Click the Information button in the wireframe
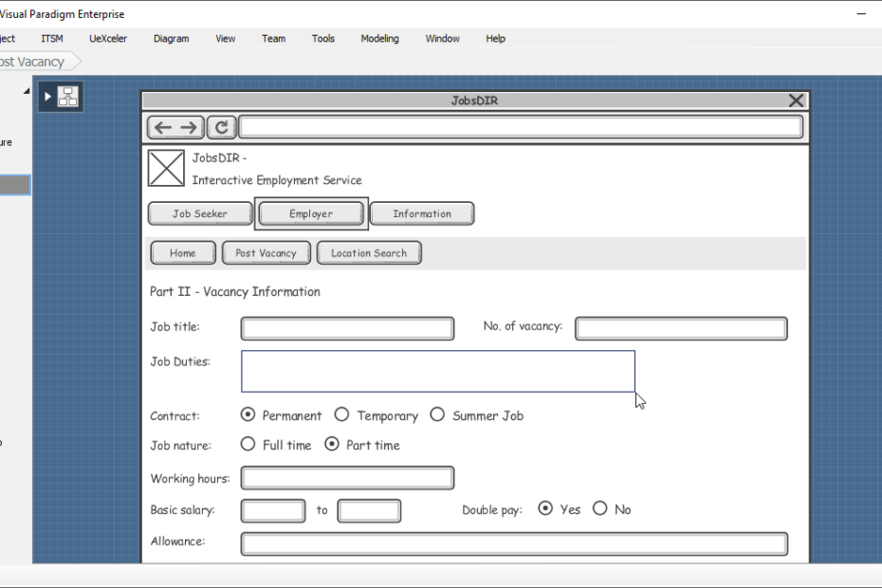Image resolution: width=882 pixels, height=588 pixels. [421, 212]
